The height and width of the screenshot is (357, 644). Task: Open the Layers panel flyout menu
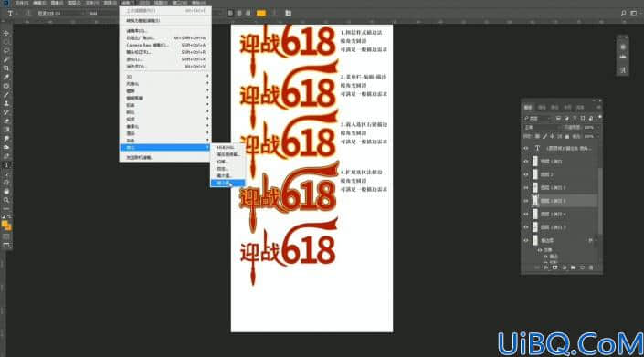599,107
